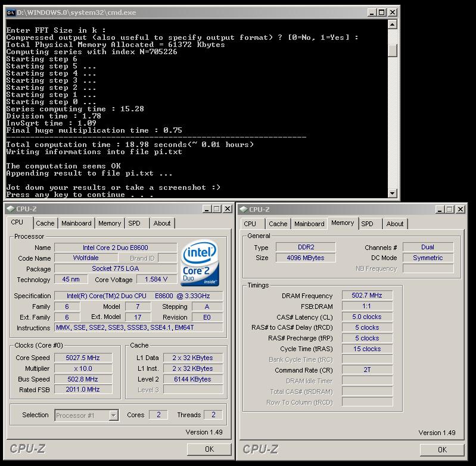Close the right CPU-Z window
The image size is (476, 466).
coord(461,209)
